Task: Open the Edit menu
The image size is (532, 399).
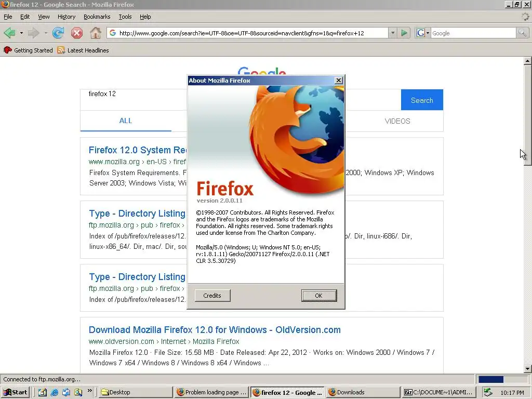Action: tap(25, 17)
